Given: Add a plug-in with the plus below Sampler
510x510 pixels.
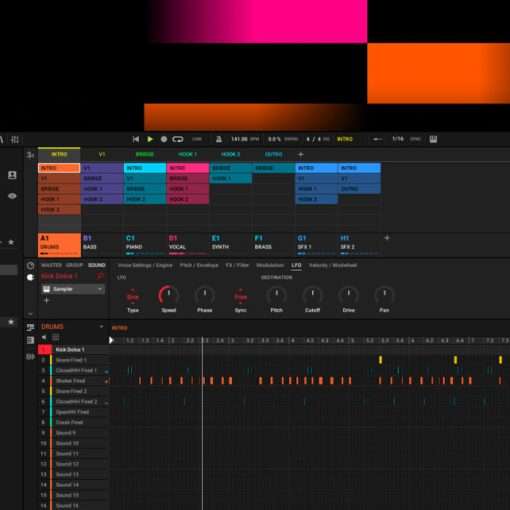Looking at the screenshot, I should pyautogui.click(x=46, y=301).
